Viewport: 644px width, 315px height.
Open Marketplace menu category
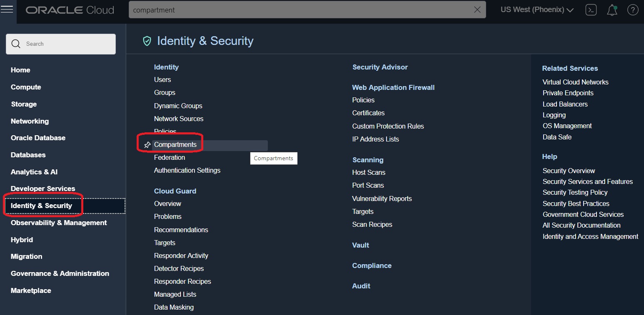(31, 290)
